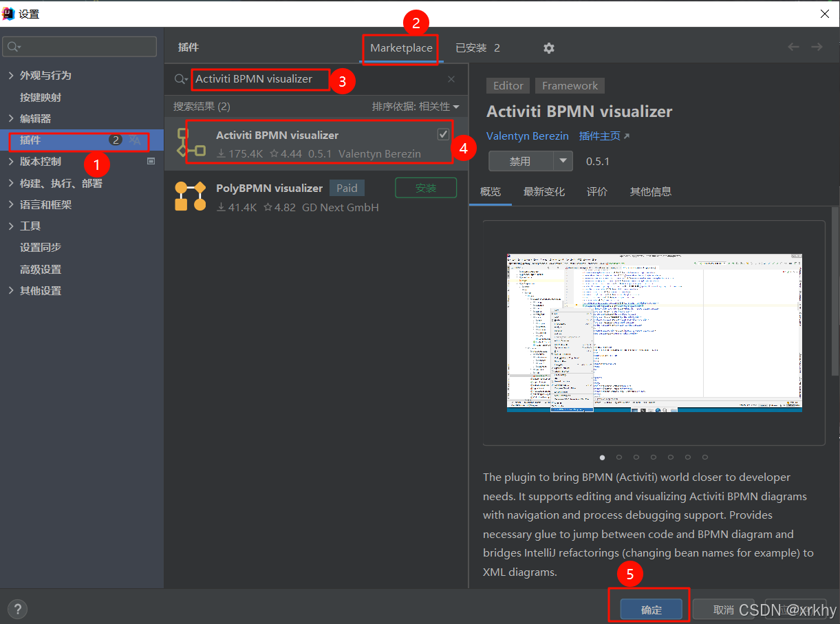This screenshot has width=840, height=624.
Task: Click the settings sidebar search magnifier icon
Action: pos(14,47)
